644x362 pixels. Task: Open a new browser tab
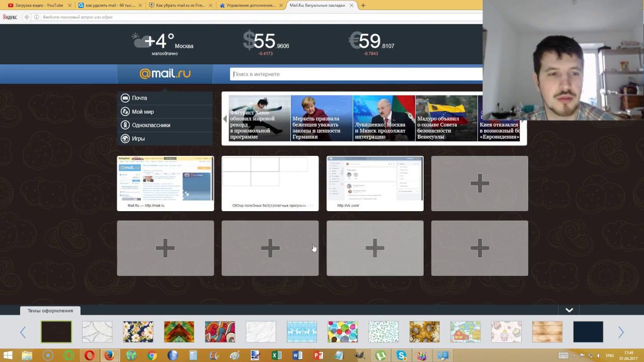pos(363,6)
